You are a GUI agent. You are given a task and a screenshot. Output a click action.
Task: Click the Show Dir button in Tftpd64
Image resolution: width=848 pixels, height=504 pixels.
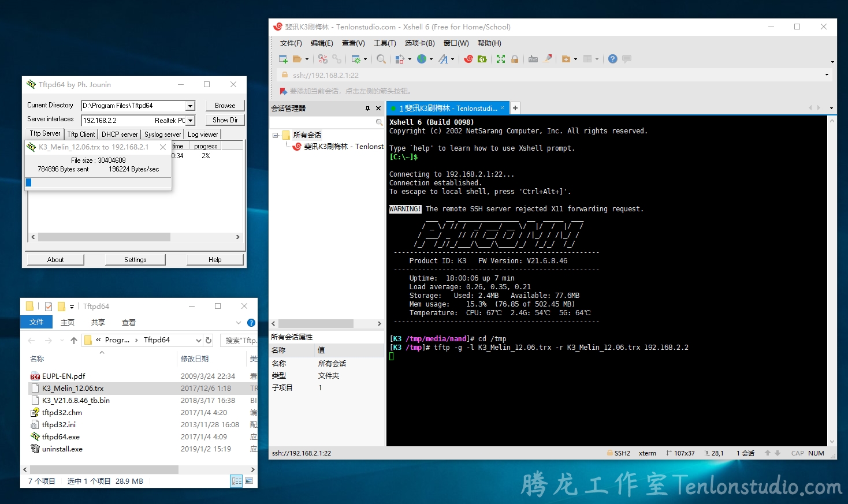pyautogui.click(x=225, y=120)
